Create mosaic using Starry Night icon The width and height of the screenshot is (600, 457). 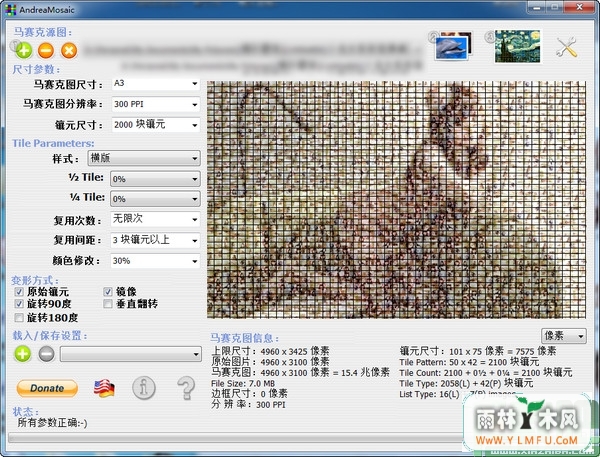pos(517,46)
